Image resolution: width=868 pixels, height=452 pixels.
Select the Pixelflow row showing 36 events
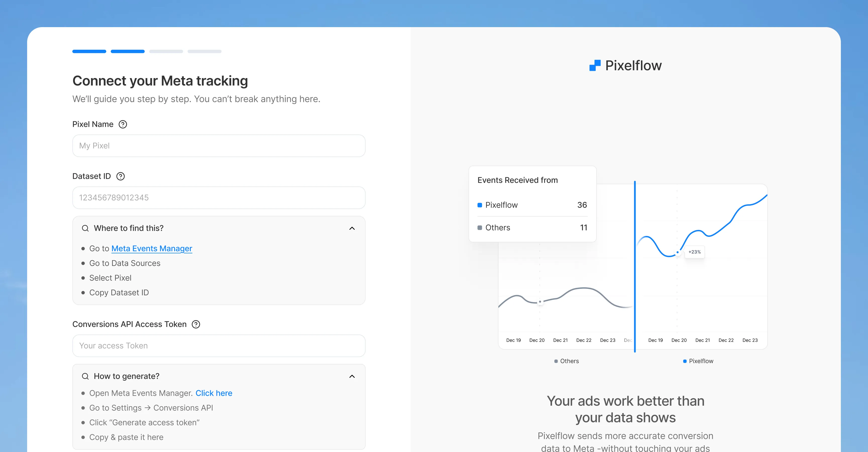532,205
